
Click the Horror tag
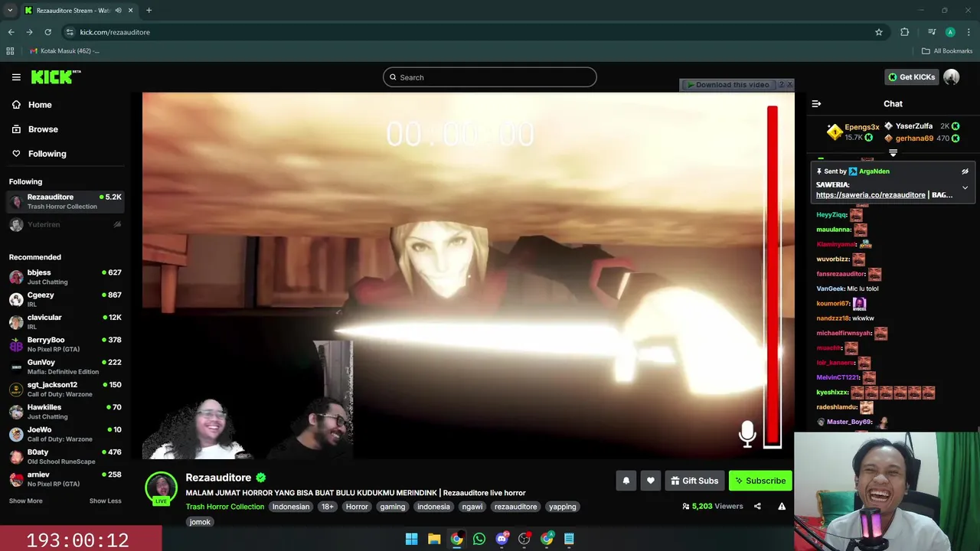point(357,507)
